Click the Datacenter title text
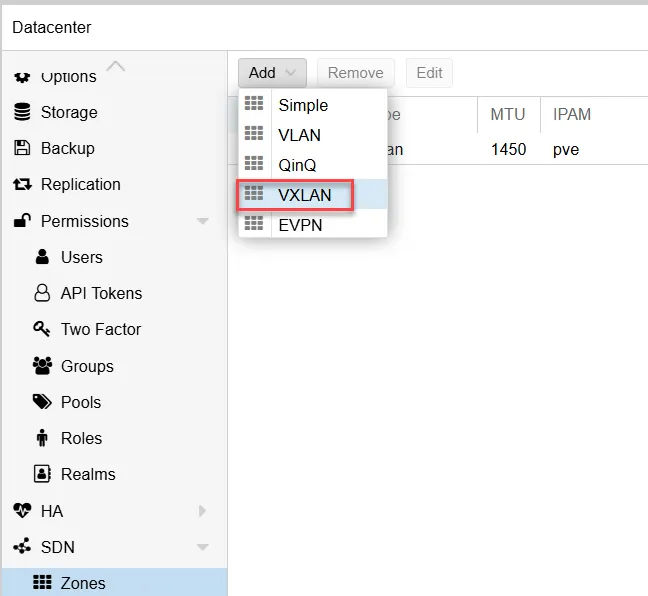The width and height of the screenshot is (648, 596). (x=52, y=27)
